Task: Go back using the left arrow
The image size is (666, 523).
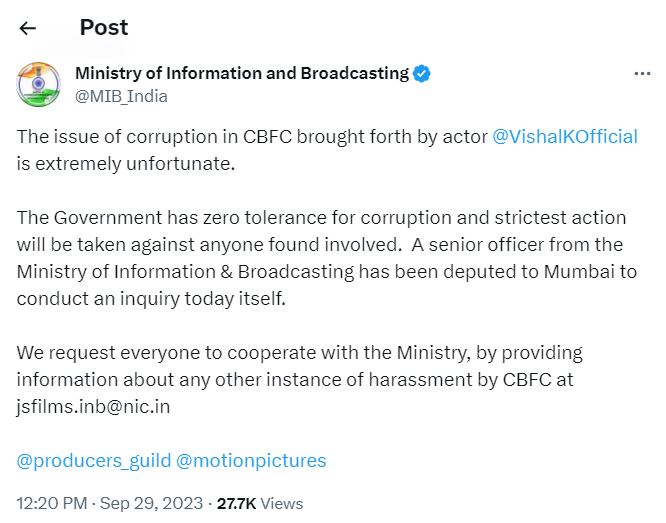Action: [x=28, y=28]
